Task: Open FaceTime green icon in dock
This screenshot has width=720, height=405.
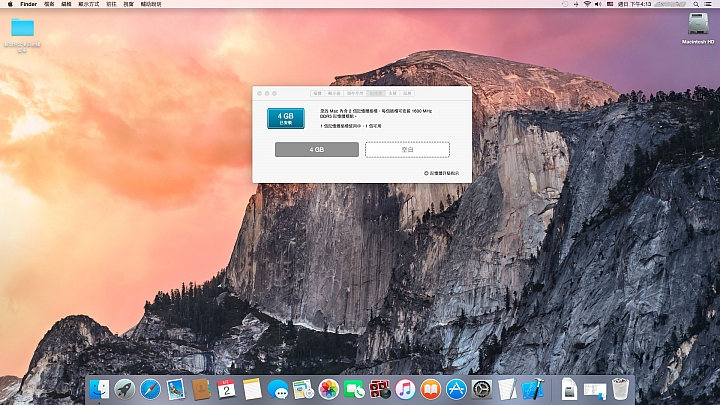Action: [x=354, y=389]
